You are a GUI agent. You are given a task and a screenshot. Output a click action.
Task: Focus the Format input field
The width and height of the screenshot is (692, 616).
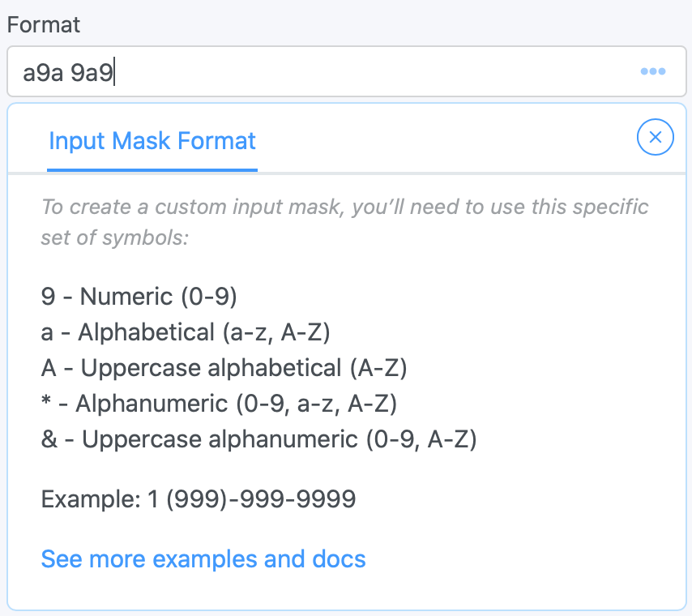(x=347, y=71)
